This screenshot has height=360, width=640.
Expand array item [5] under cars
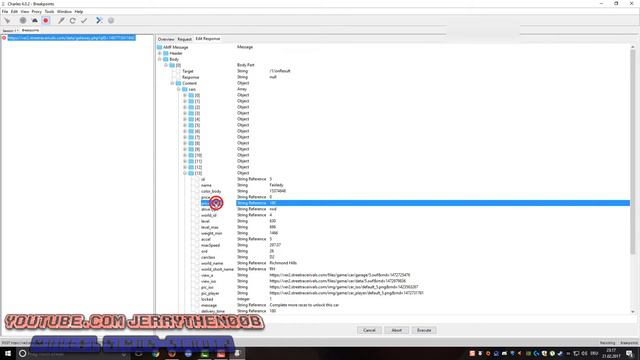185,125
